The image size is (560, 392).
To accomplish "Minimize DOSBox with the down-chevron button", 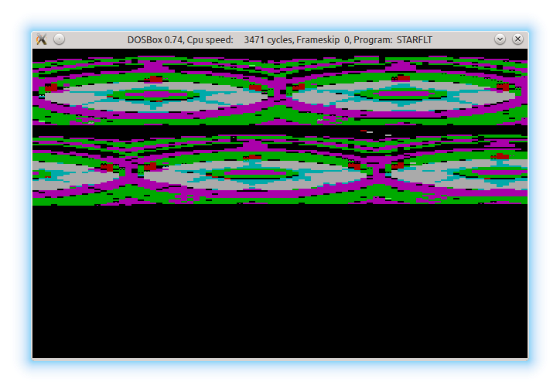I will point(500,39).
